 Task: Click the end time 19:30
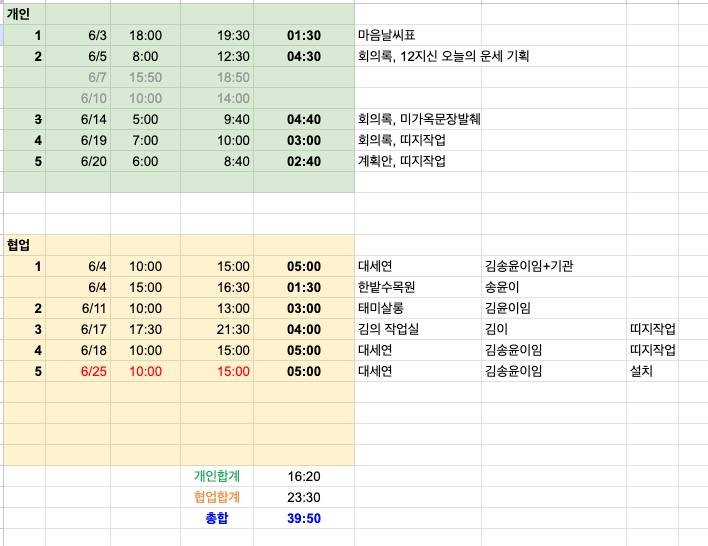(217, 35)
